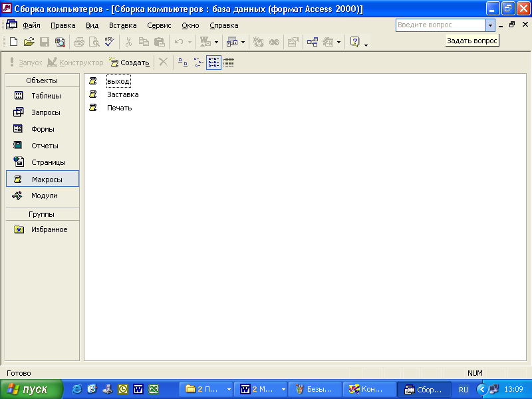Click the Internet Explorer quick launch icon

pyautogui.click(x=77, y=389)
